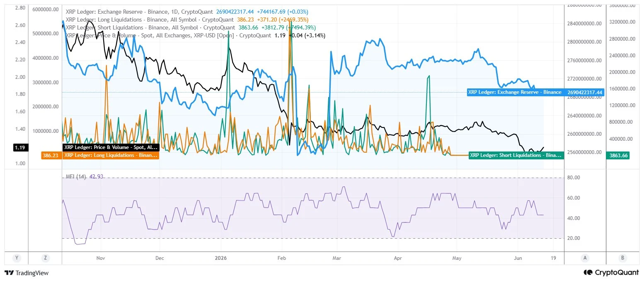
Task: Click the 2.80 price scale value
Action: (21, 7)
